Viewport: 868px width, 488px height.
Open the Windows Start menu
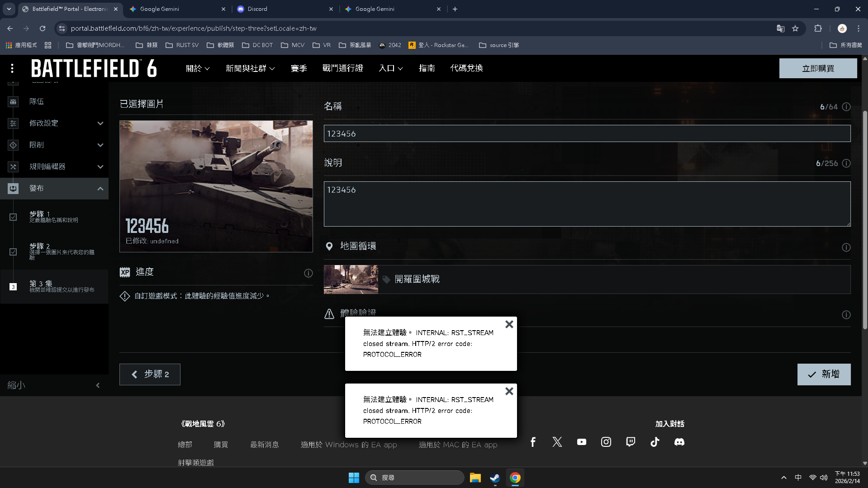(354, 478)
